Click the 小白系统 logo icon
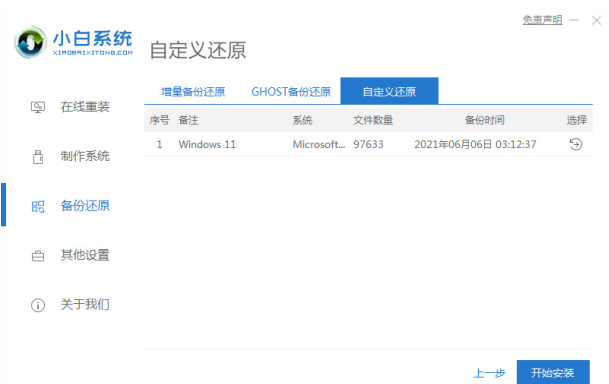609x384 pixels. (30, 42)
